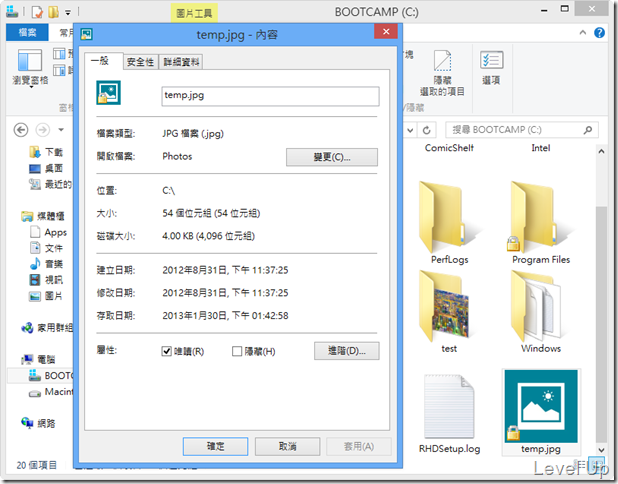This screenshot has width=618, height=484.
Task: Click the new folder quick access icon
Action: 54,12
